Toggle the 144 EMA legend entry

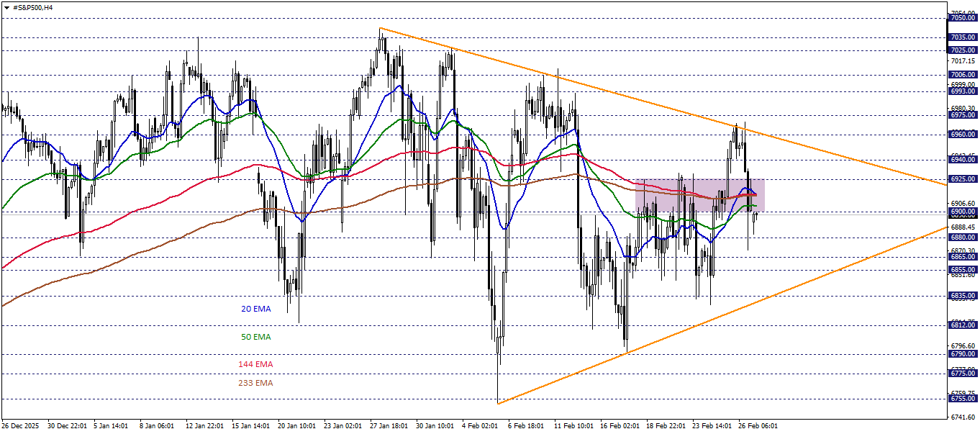point(255,365)
